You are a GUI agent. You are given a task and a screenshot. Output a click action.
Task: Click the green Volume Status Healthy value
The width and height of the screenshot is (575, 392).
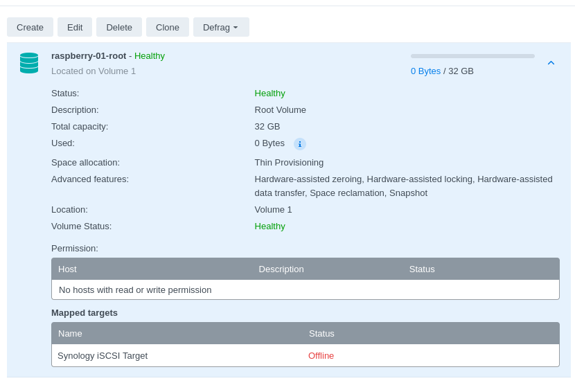[x=270, y=226]
